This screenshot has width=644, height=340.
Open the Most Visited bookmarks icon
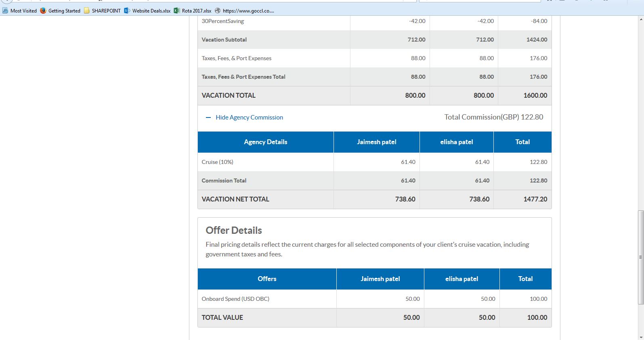pyautogui.click(x=5, y=11)
